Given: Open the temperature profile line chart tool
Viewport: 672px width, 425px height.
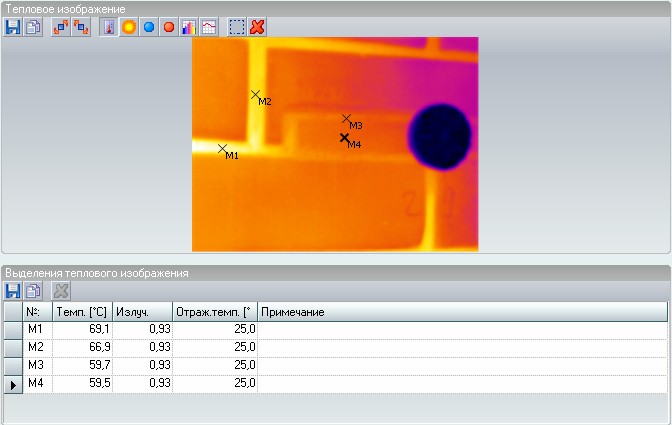Looking at the screenshot, I should (x=208, y=27).
